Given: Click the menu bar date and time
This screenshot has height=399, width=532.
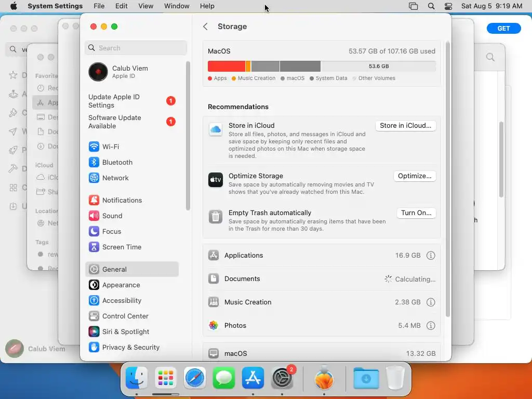Looking at the screenshot, I should coord(491,6).
